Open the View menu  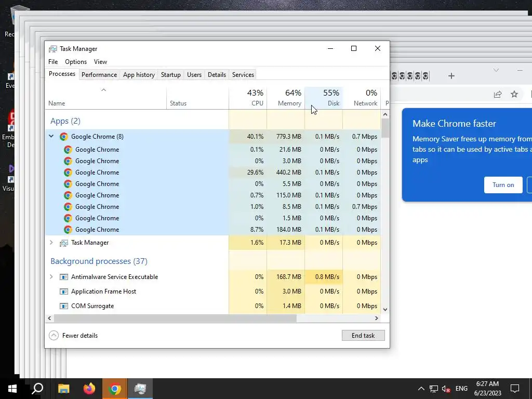(100, 62)
